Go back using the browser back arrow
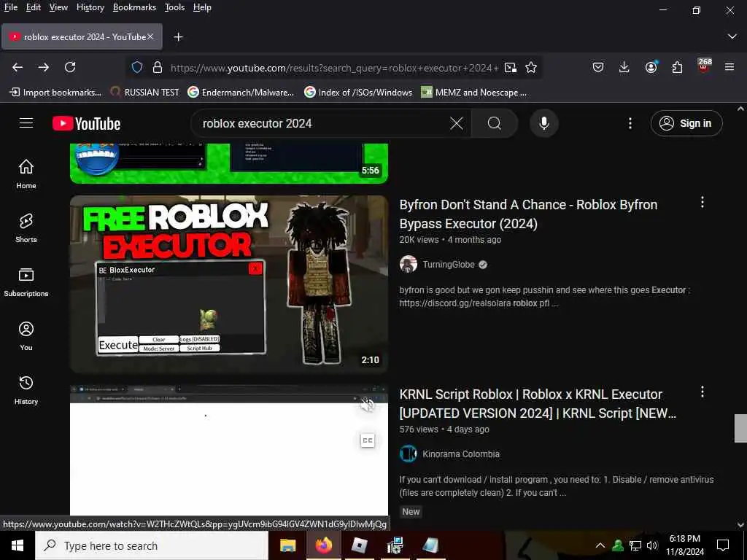747x560 pixels. tap(18, 67)
